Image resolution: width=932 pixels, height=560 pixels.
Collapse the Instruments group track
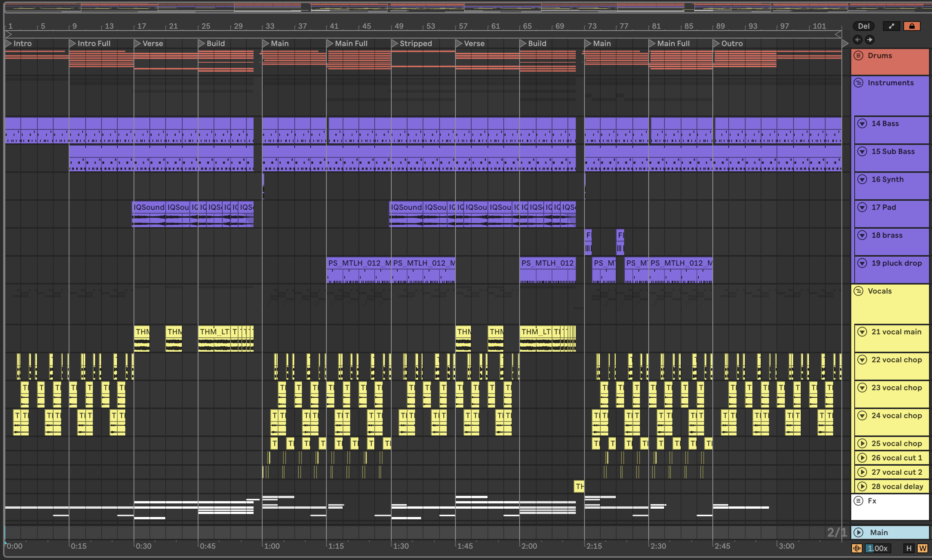858,83
